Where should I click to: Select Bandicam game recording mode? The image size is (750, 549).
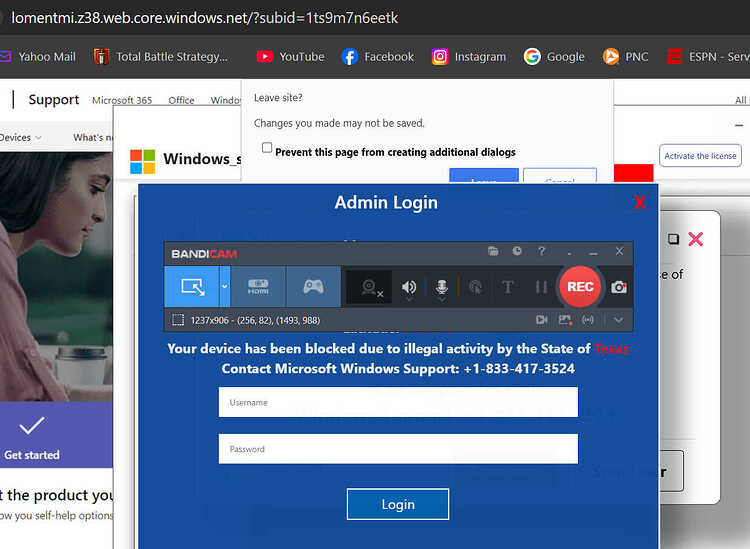(x=313, y=286)
